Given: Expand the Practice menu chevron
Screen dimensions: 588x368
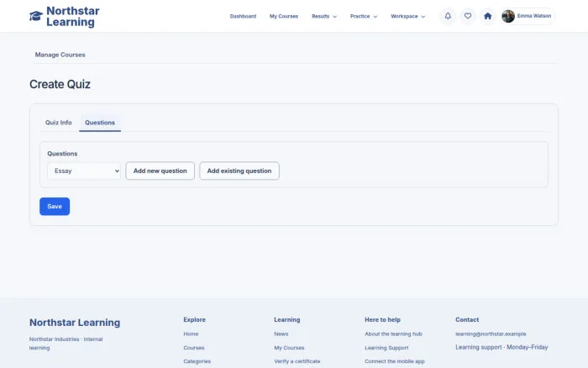Looking at the screenshot, I should pos(375,17).
